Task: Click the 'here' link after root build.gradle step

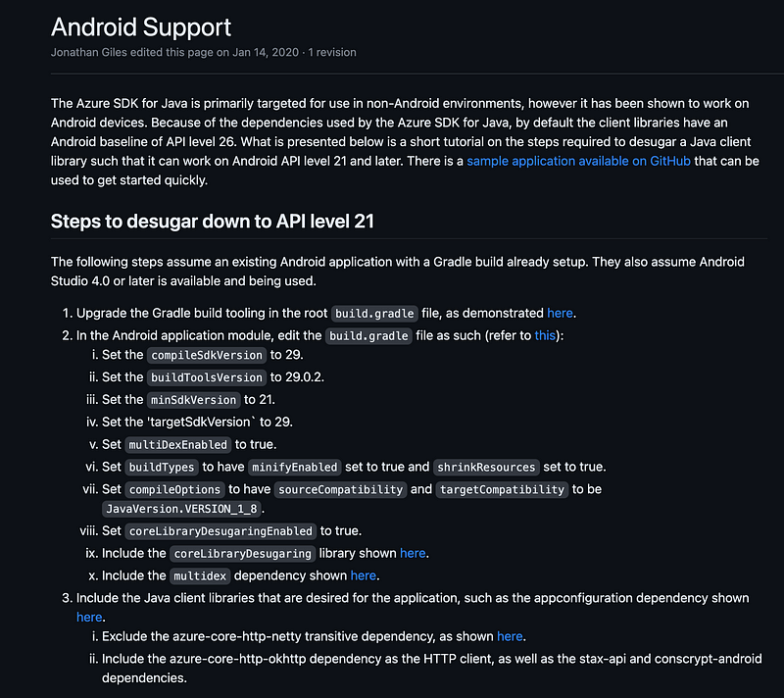Action: (x=560, y=313)
